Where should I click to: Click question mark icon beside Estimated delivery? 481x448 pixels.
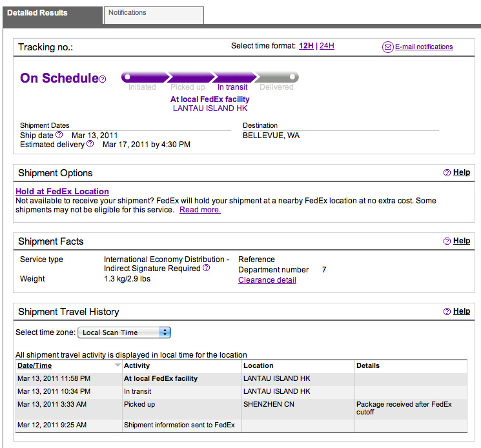(90, 143)
